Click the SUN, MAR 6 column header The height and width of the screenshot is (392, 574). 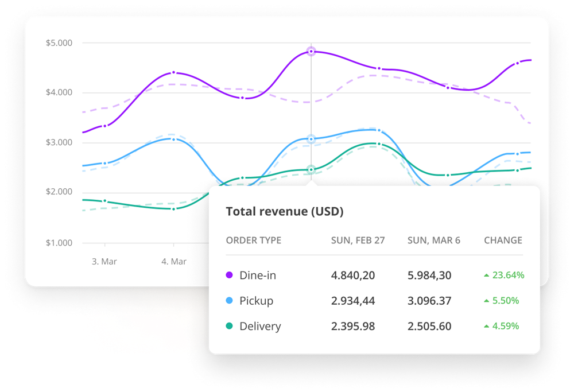tap(434, 240)
